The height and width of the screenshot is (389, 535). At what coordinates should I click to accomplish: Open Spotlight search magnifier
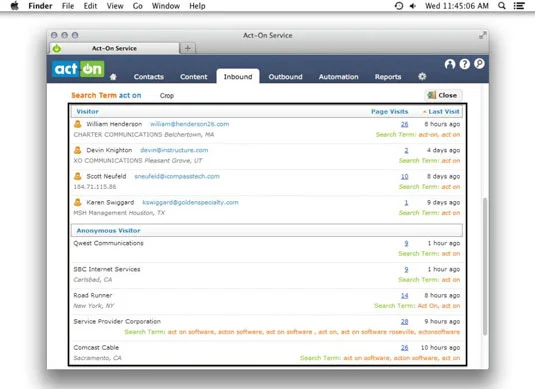pos(502,6)
